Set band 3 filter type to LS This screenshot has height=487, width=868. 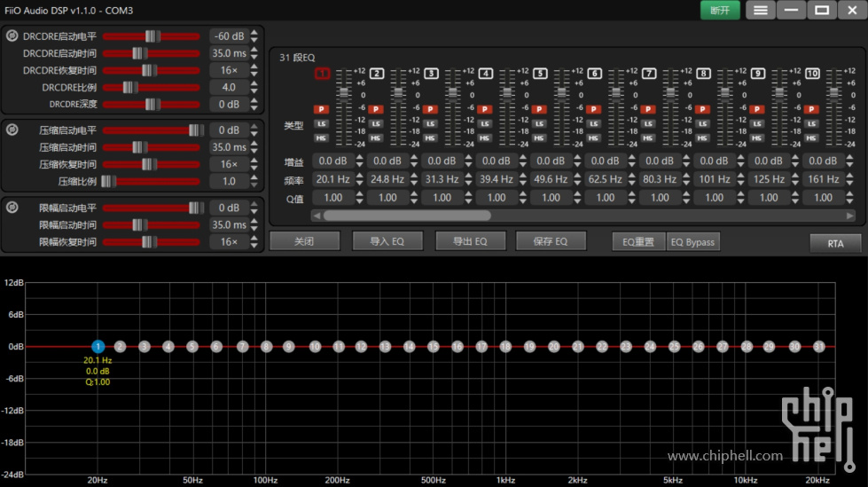430,123
